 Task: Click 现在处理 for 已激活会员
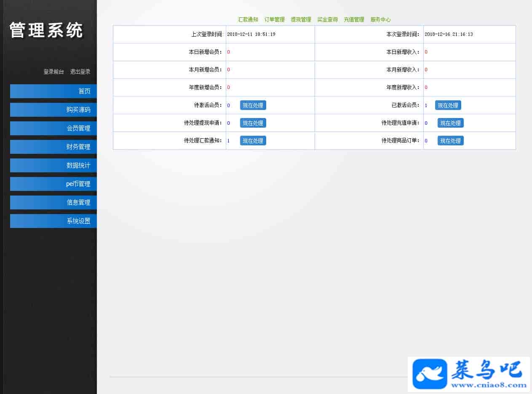click(x=448, y=105)
